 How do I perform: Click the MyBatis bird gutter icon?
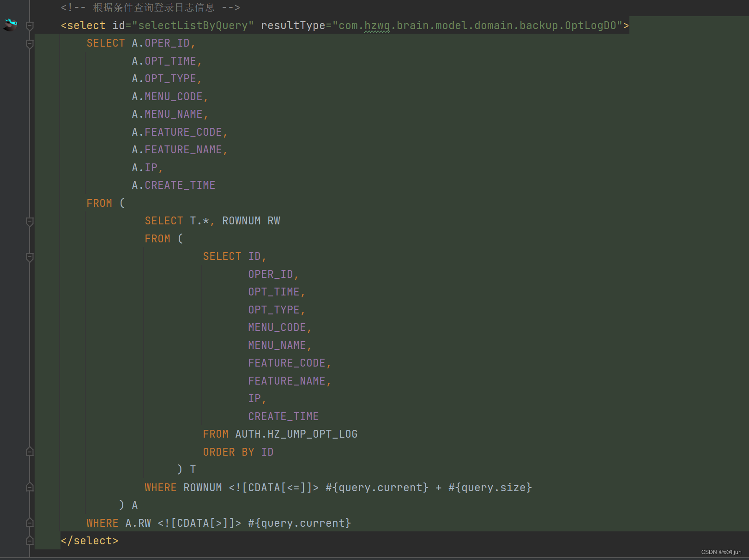tap(10, 25)
